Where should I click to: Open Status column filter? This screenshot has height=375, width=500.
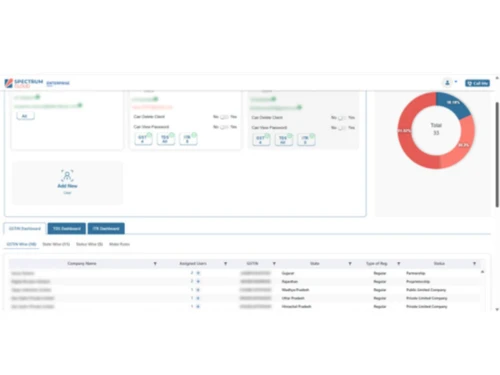pos(474,264)
